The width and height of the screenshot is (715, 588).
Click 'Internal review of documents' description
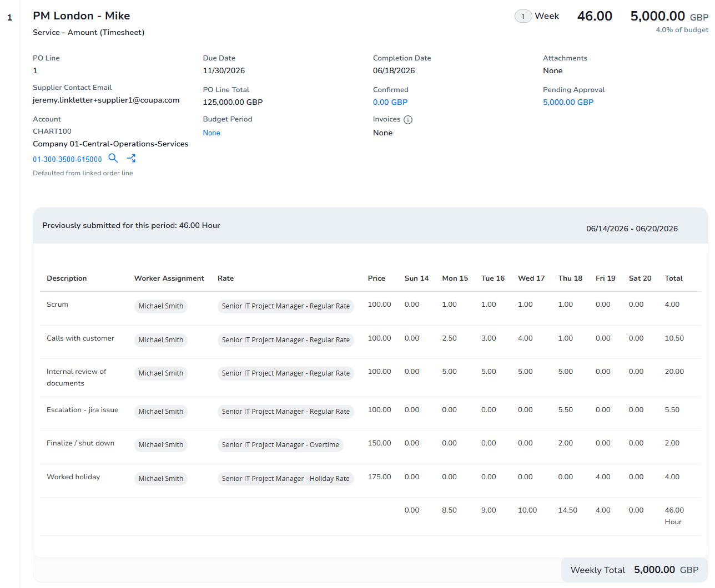pyautogui.click(x=77, y=377)
